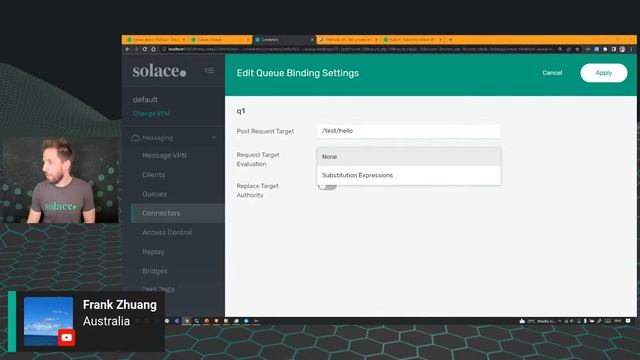Image resolution: width=640 pixels, height=360 pixels.
Task: Click the Apply button
Action: click(604, 73)
